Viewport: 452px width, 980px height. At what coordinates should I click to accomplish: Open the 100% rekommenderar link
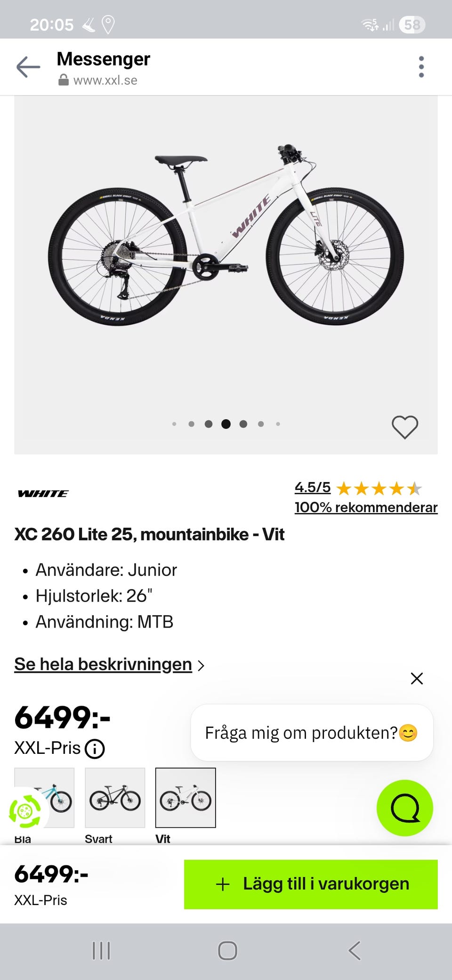coord(366,507)
